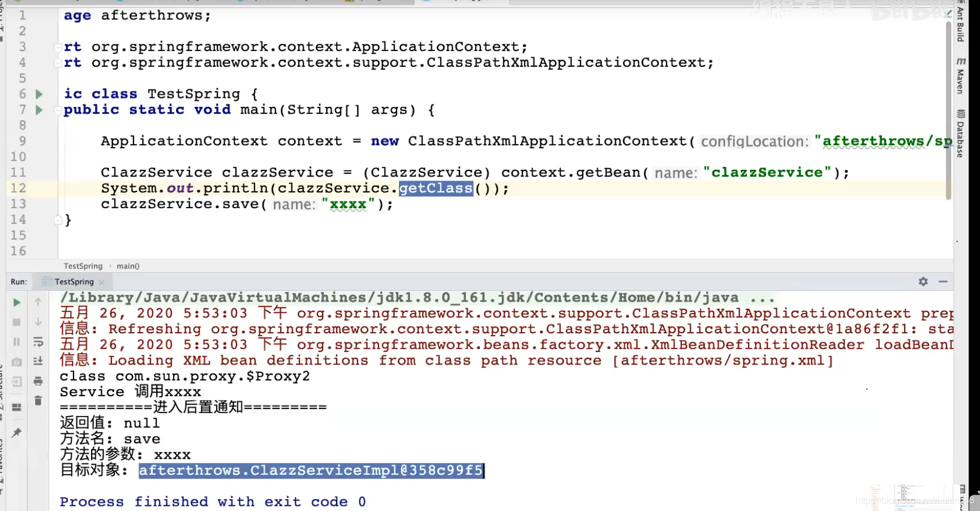Click the '返回值: null' console line

pyautogui.click(x=110, y=423)
